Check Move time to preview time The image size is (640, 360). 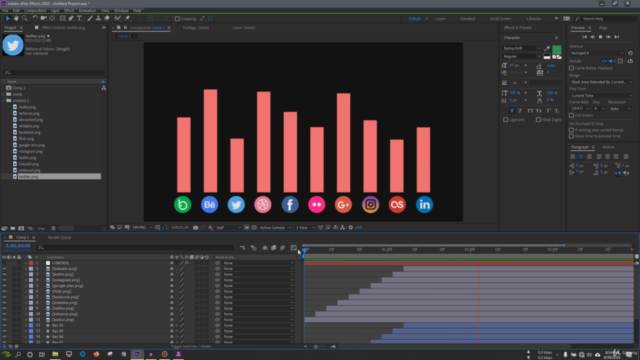(x=571, y=136)
